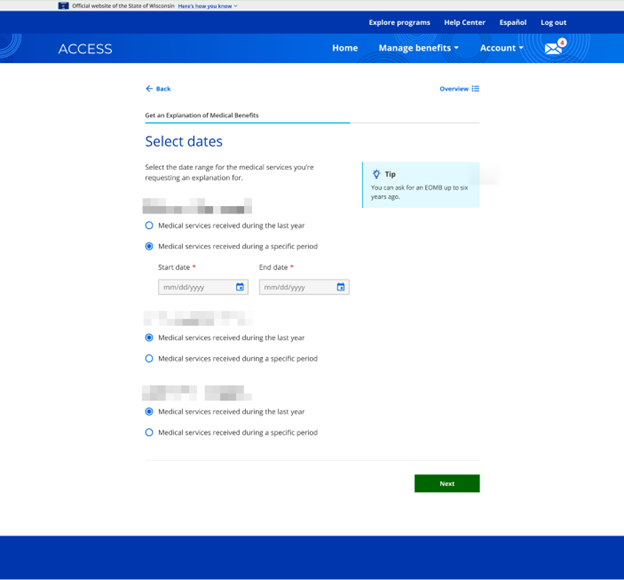624x580 pixels.
Task: Select second person's 'specific period' radio option
Action: click(149, 358)
